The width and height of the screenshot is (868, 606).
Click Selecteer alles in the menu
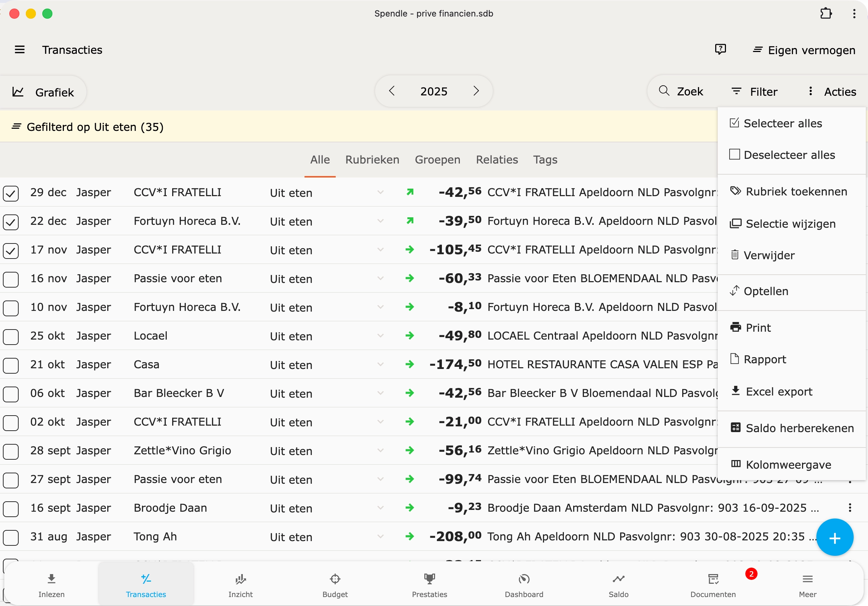(x=782, y=123)
